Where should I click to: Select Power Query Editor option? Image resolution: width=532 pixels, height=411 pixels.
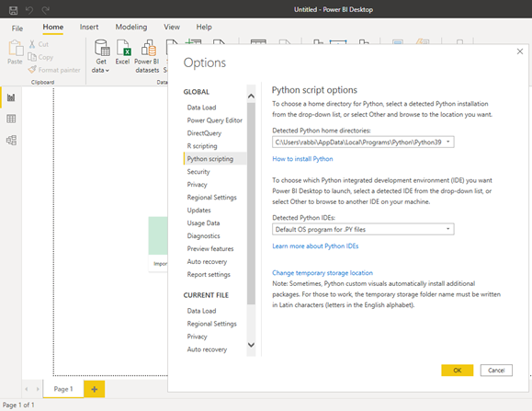coord(215,120)
